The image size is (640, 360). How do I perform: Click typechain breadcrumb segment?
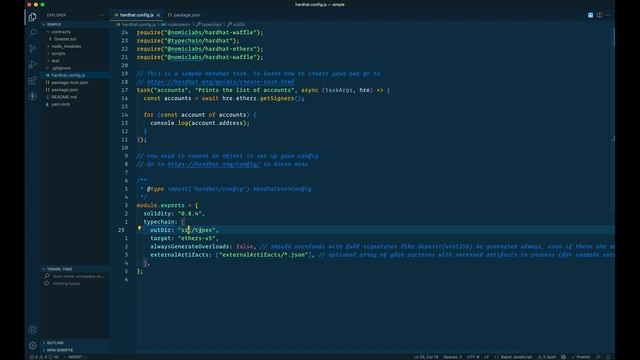point(209,24)
